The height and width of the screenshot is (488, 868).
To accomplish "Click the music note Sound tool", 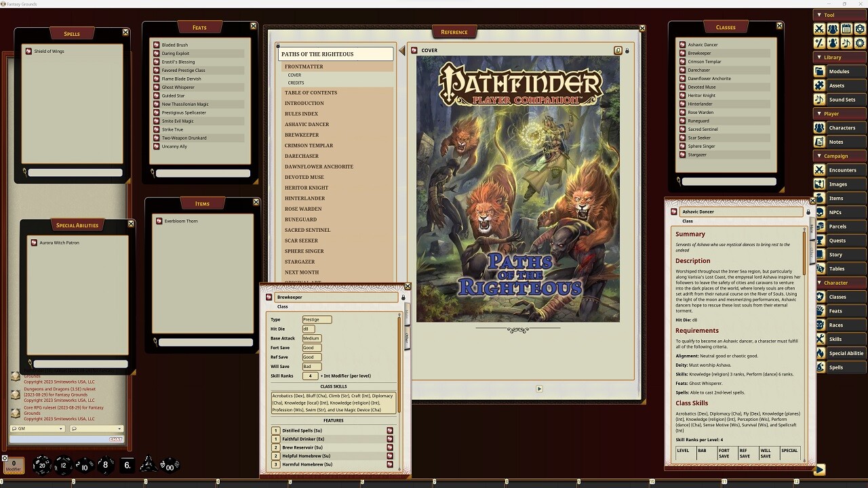I will (846, 43).
